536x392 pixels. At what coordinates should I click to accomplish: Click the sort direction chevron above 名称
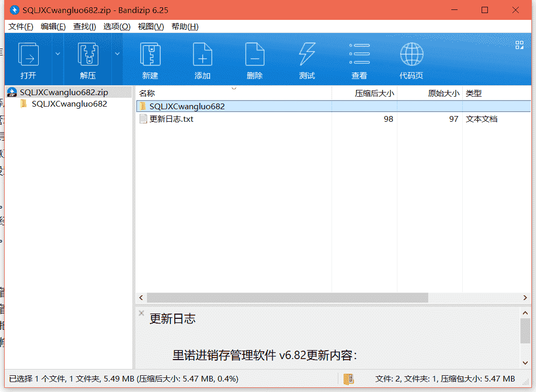(234, 89)
